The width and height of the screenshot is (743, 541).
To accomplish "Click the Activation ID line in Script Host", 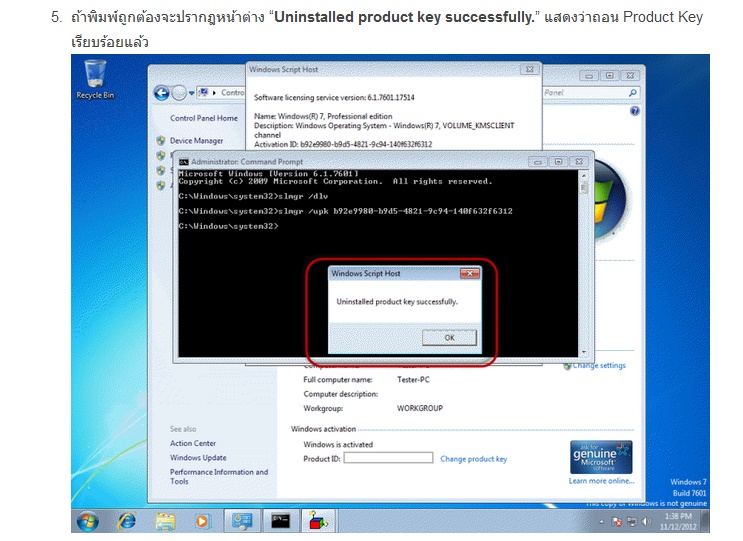I will click(343, 144).
